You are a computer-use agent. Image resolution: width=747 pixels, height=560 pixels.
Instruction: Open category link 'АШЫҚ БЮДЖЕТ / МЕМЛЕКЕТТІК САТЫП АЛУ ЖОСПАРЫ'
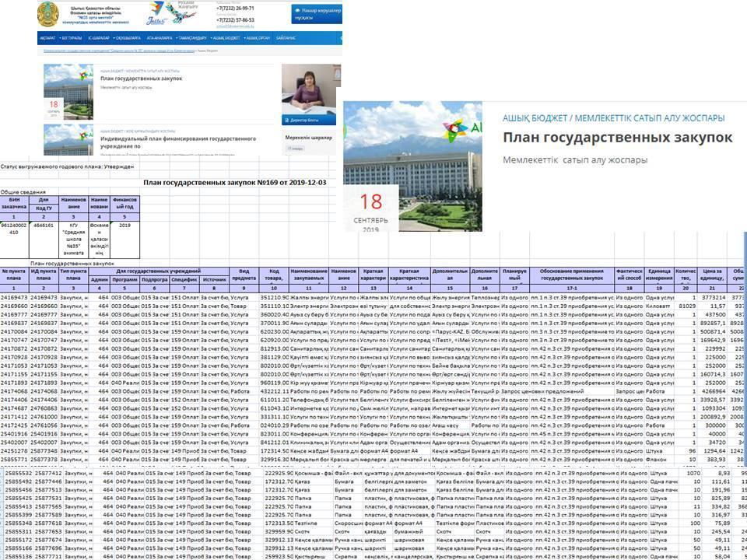click(614, 118)
